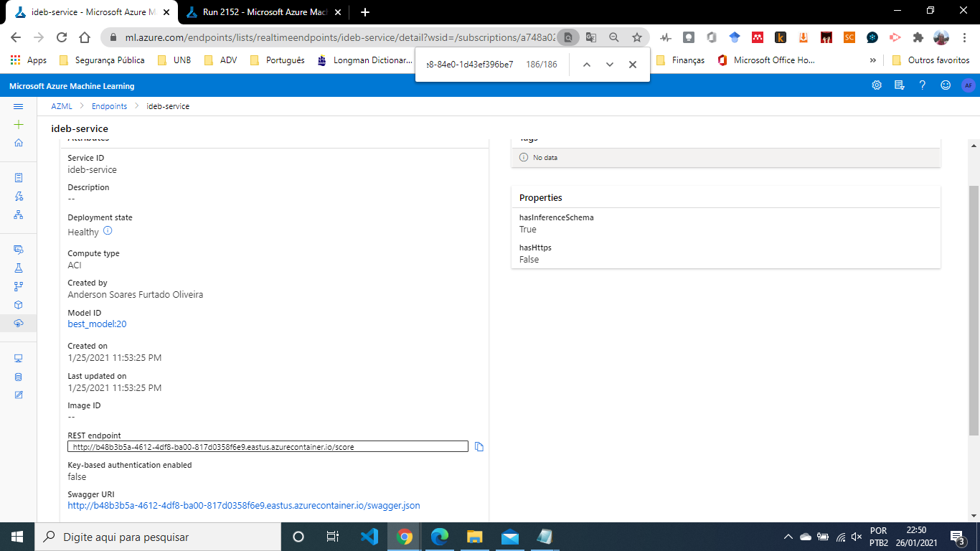Image resolution: width=980 pixels, height=551 pixels.
Task: Open Chrome extensions puzzle icon
Action: coord(918,37)
